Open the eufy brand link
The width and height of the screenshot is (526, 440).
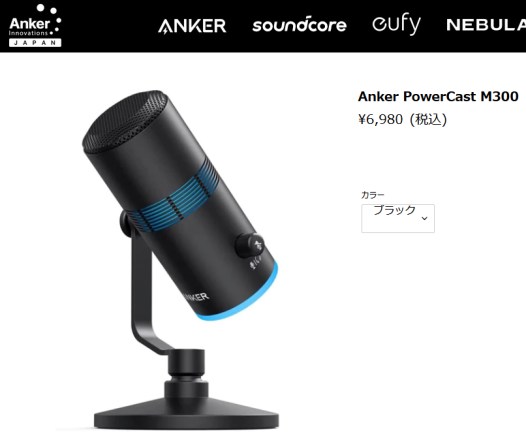click(396, 24)
